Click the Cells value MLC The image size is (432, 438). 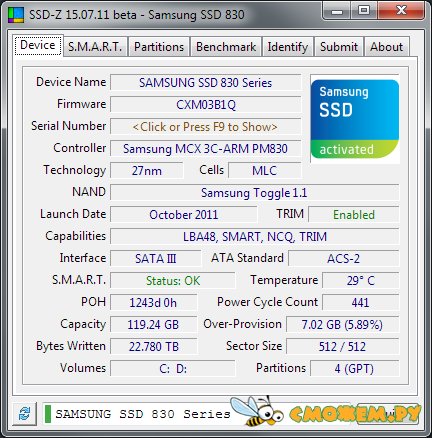tap(265, 171)
